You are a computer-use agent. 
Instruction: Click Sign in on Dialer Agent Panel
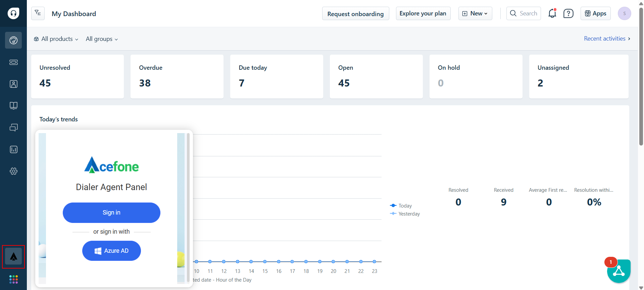[x=111, y=213]
